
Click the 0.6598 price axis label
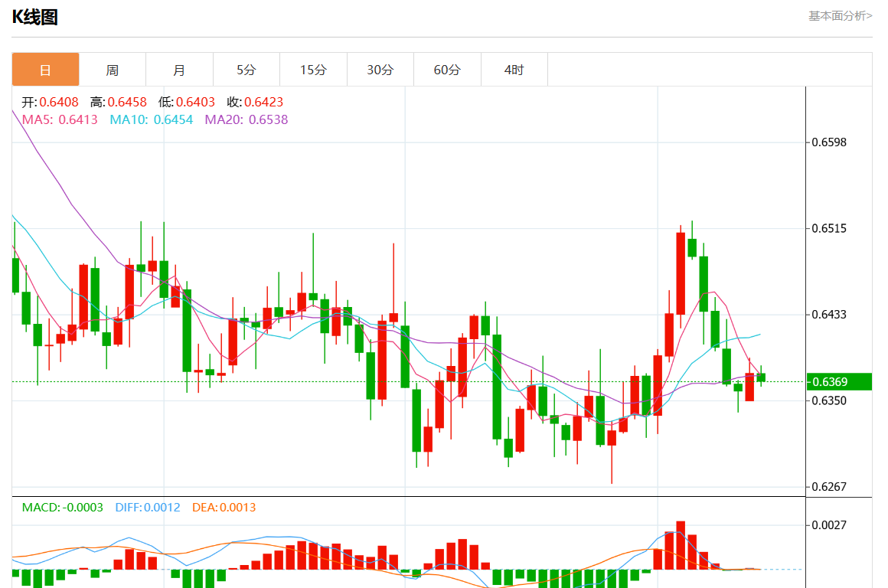coord(829,142)
